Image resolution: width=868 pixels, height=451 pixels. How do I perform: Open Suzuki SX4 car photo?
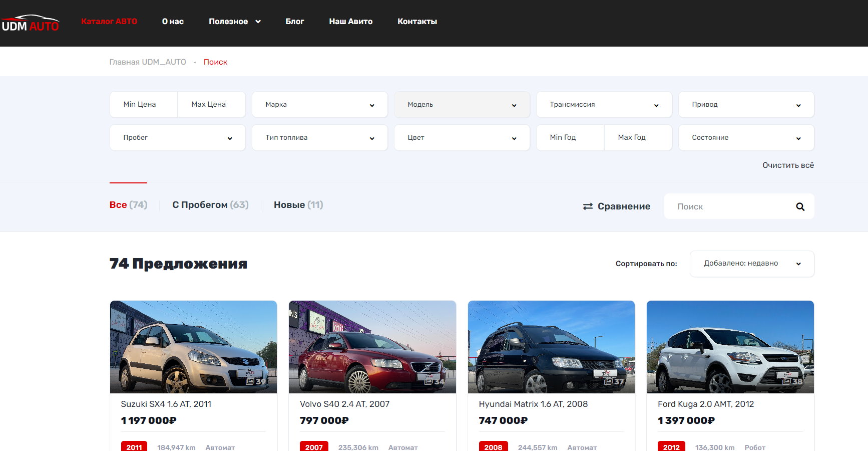(x=193, y=347)
